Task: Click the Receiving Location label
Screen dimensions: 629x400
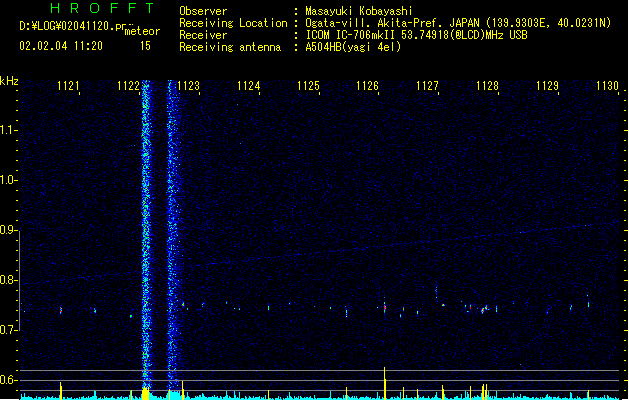Action: coord(233,23)
